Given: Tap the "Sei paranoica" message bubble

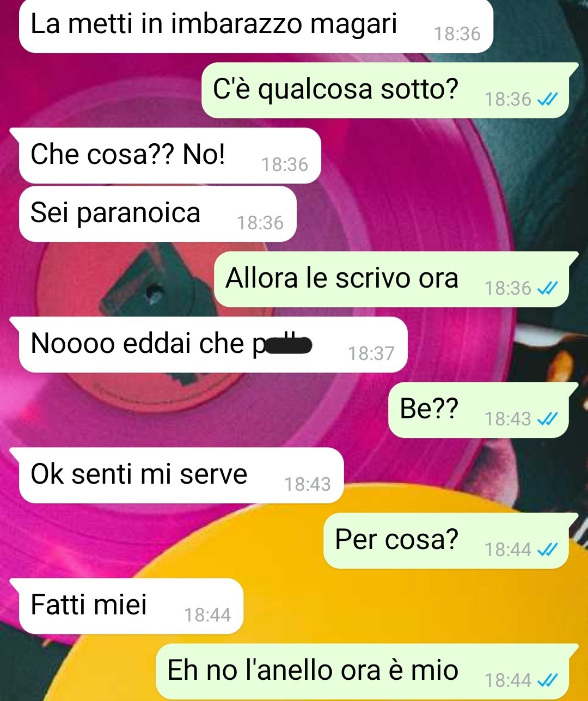Looking at the screenshot, I should [x=158, y=214].
